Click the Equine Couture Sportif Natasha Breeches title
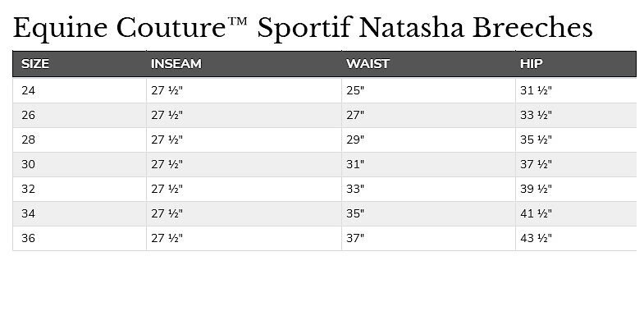644x334 pixels. pyautogui.click(x=303, y=28)
